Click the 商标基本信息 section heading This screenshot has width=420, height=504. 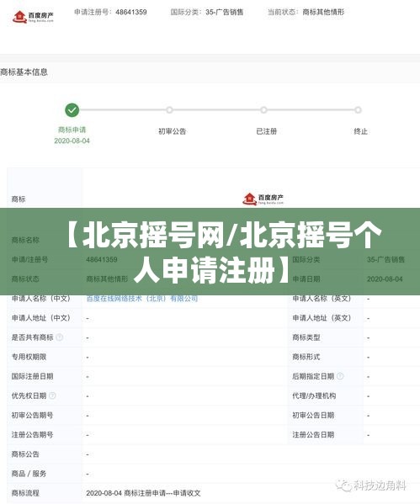[24, 72]
